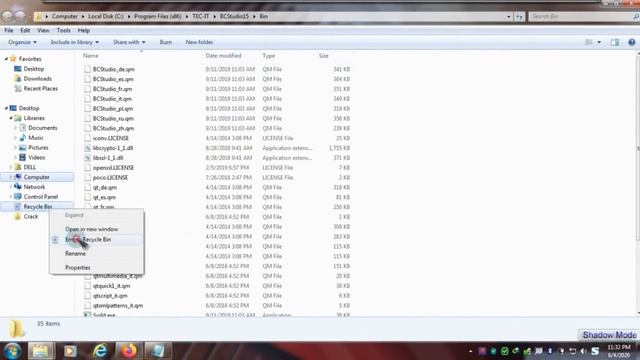Click the file list vertical scrollbar
This screenshot has height=360, width=640.
click(x=638, y=149)
